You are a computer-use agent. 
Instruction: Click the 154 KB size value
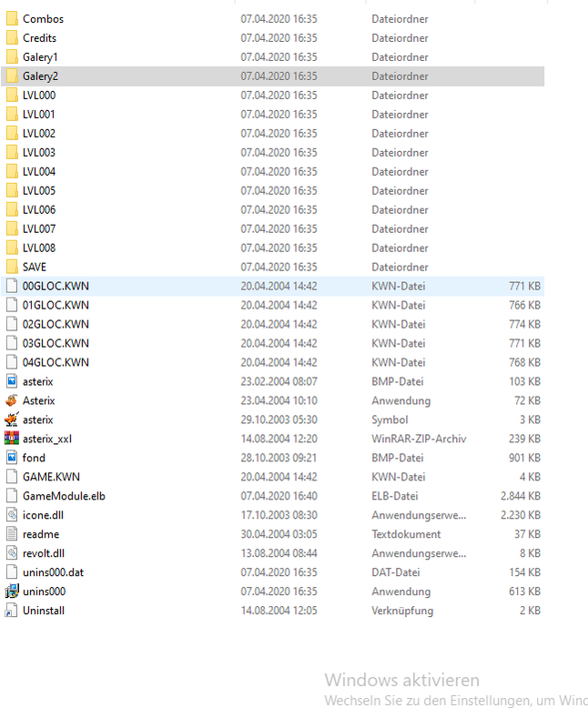tap(524, 572)
